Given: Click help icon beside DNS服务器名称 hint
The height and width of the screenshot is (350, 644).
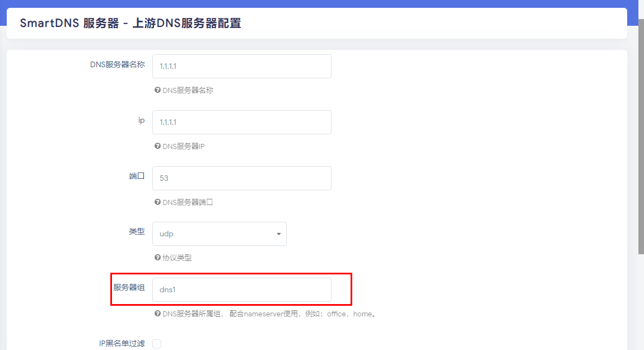Looking at the screenshot, I should 157,90.
